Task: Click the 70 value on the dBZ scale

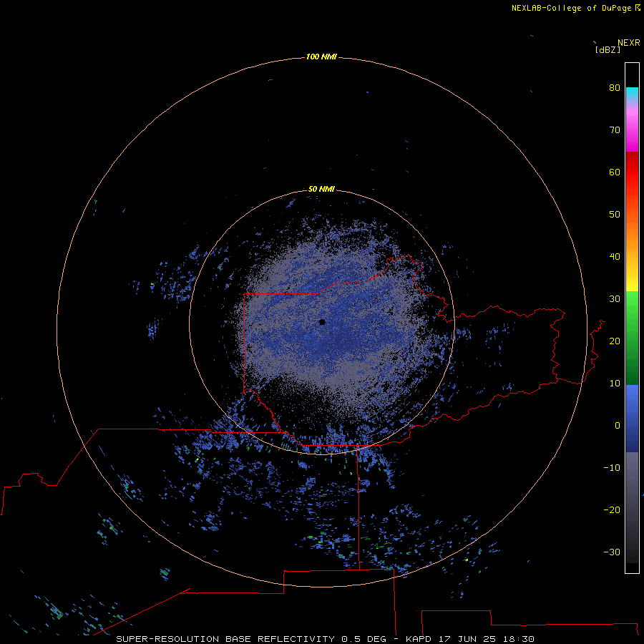Action: [x=615, y=130]
